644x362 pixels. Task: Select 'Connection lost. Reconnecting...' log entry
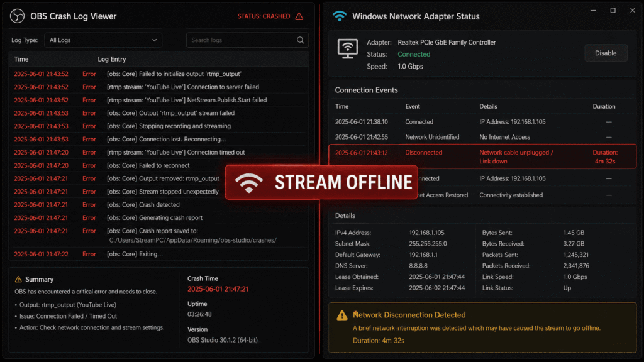coord(158,140)
